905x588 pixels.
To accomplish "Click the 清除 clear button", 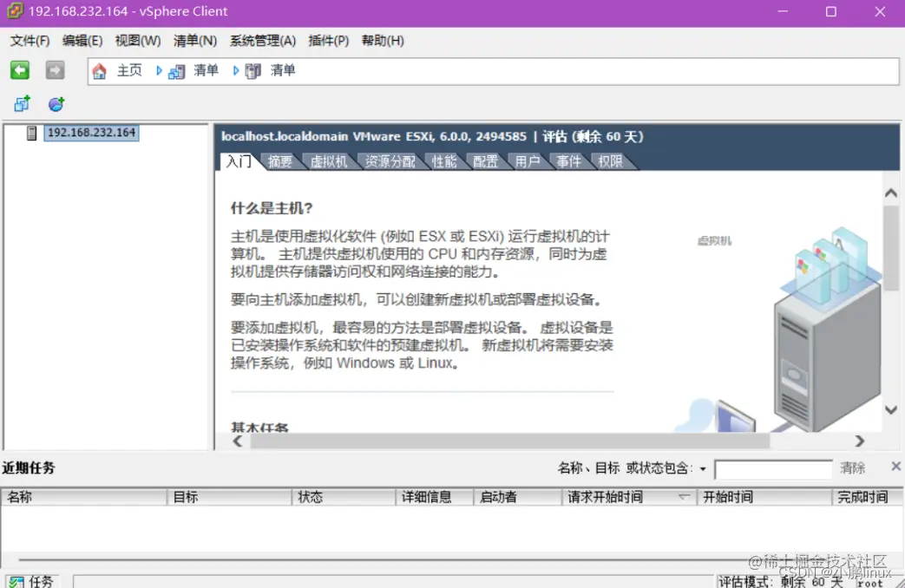I will (852, 468).
